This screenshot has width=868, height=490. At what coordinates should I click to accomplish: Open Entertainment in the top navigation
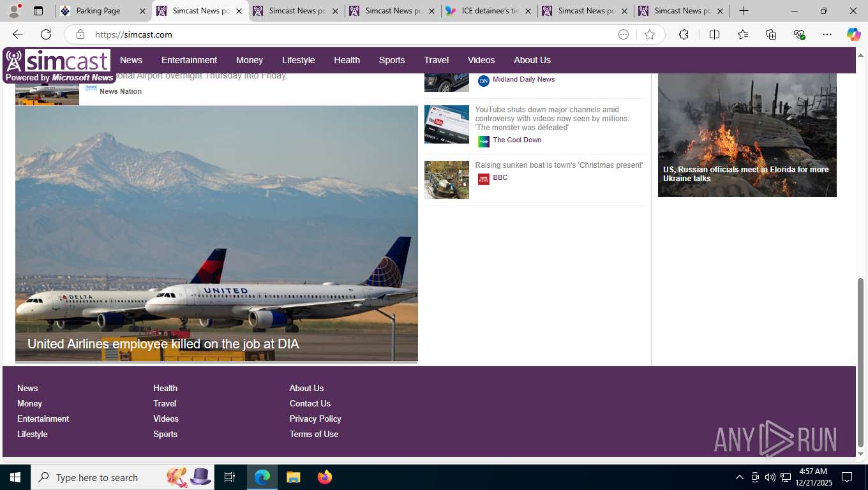click(x=189, y=60)
